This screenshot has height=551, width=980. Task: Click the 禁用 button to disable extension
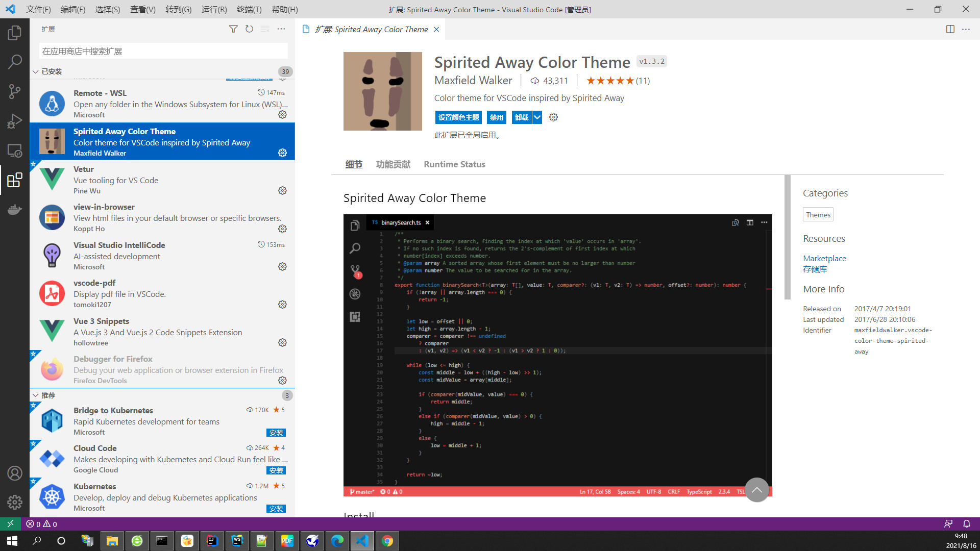[496, 117]
